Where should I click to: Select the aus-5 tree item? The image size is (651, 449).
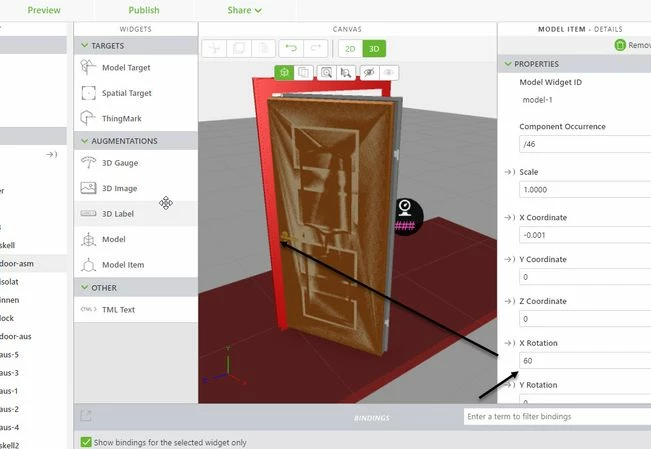[9, 355]
